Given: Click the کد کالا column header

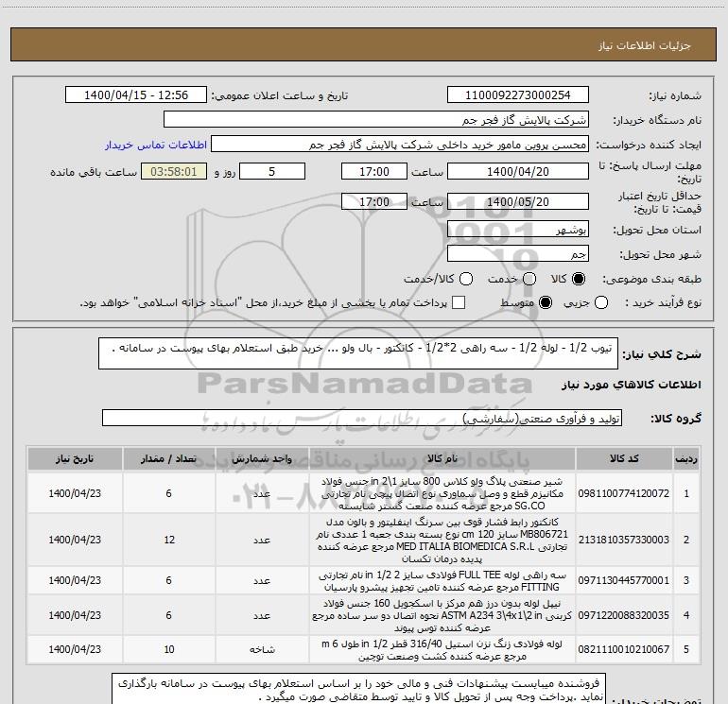Looking at the screenshot, I should [x=624, y=459].
